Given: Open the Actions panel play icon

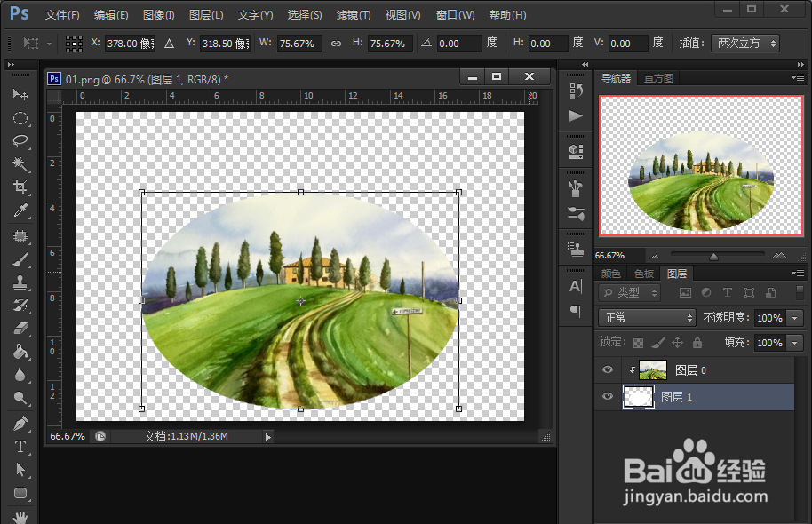Looking at the screenshot, I should [x=576, y=115].
